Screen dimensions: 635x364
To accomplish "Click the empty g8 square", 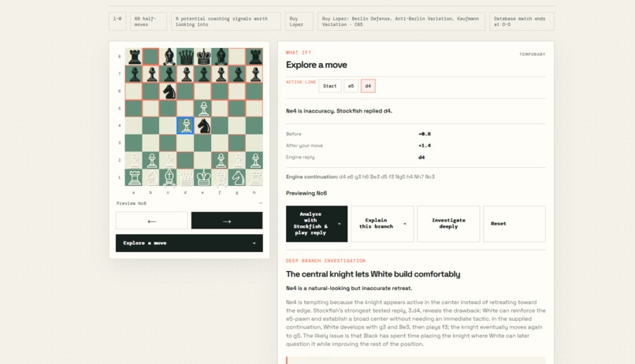I will click(237, 57).
